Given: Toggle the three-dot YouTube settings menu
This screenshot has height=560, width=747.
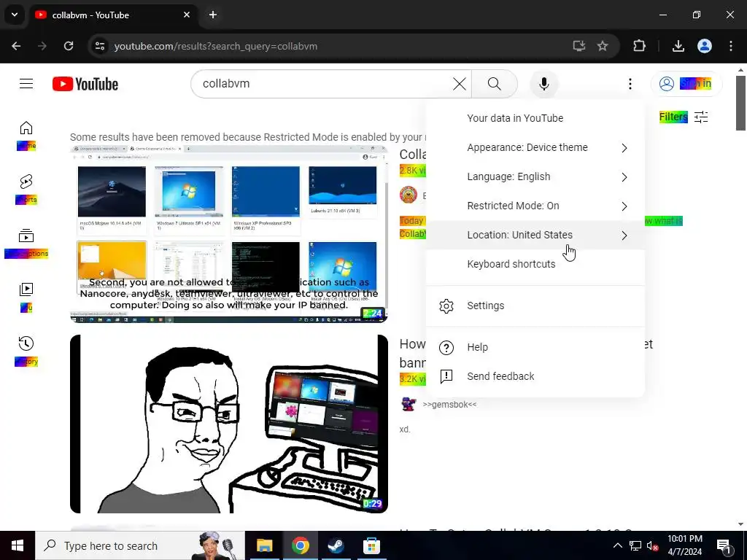Looking at the screenshot, I should point(630,84).
